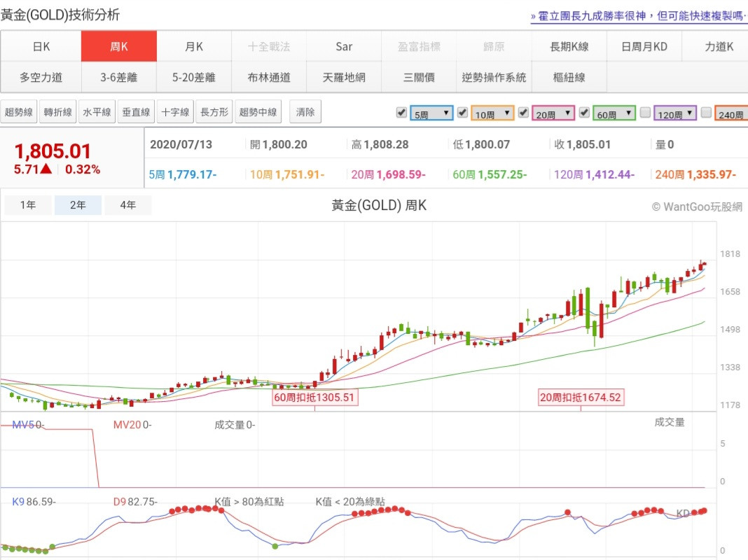Open the 120周 period dropdown

(675, 113)
